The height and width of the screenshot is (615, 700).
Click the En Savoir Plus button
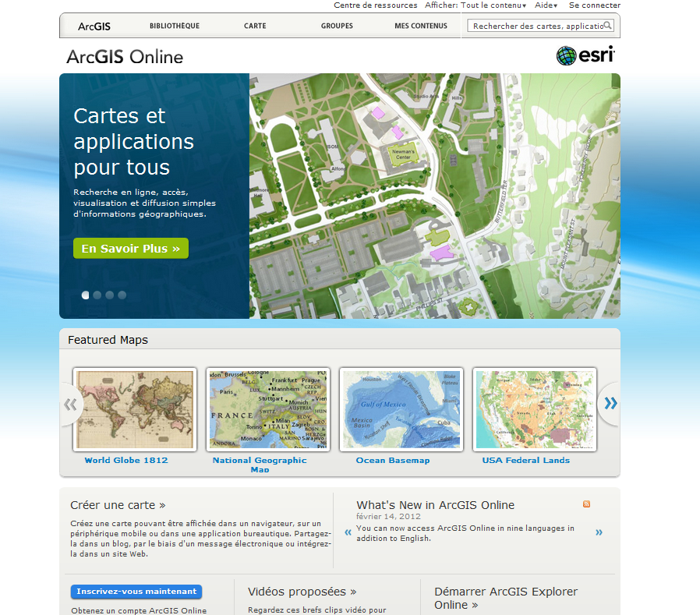[131, 248]
